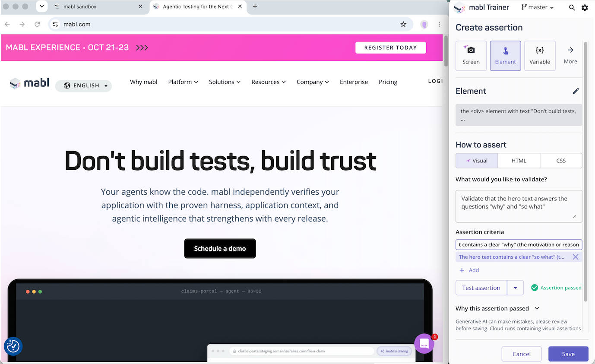Open a new browser tab
Viewport: 595px width, 364px height.
point(255,6)
